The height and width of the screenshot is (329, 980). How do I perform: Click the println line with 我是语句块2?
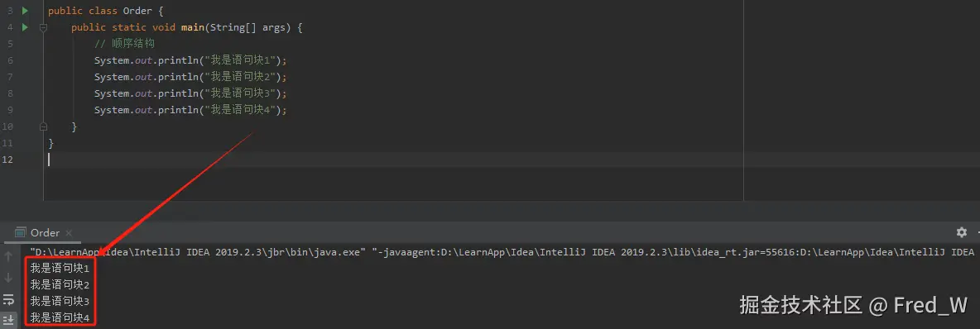190,77
